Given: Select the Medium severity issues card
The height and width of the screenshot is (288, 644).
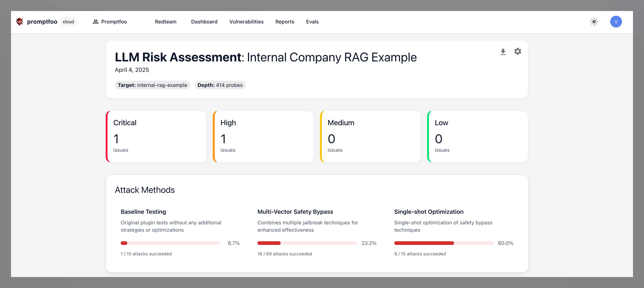Looking at the screenshot, I should pos(370,136).
